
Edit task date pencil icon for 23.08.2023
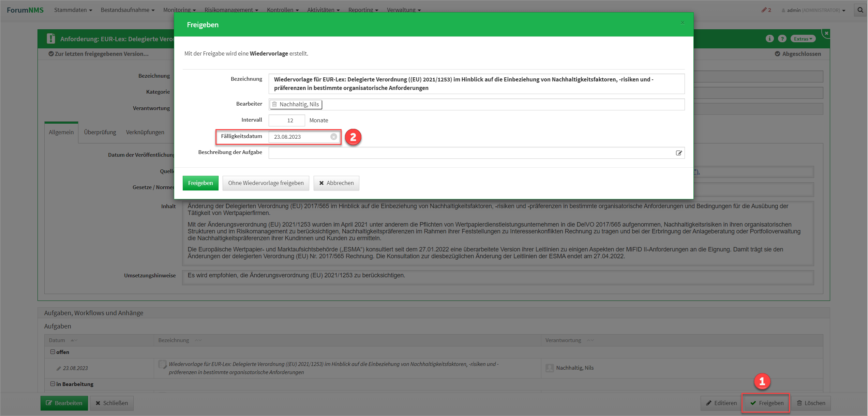coord(59,368)
